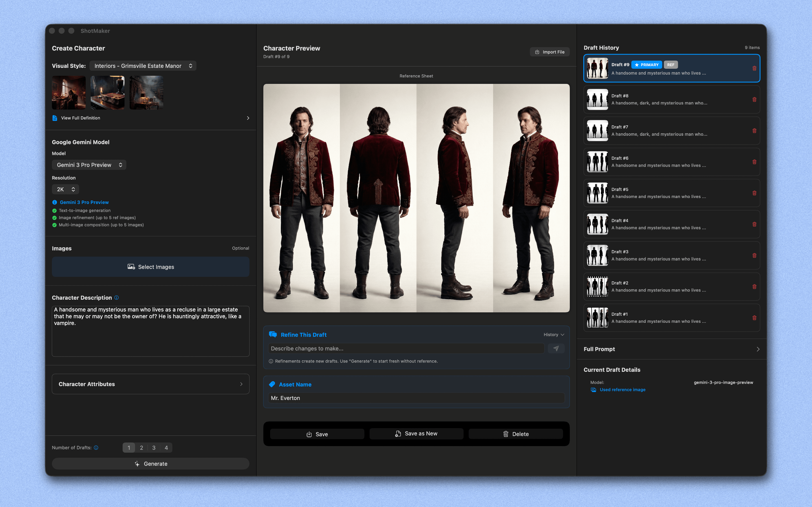Select the Gemini 3 Pro Preview model picker
Screen dimensions: 812x507
click(x=89, y=165)
